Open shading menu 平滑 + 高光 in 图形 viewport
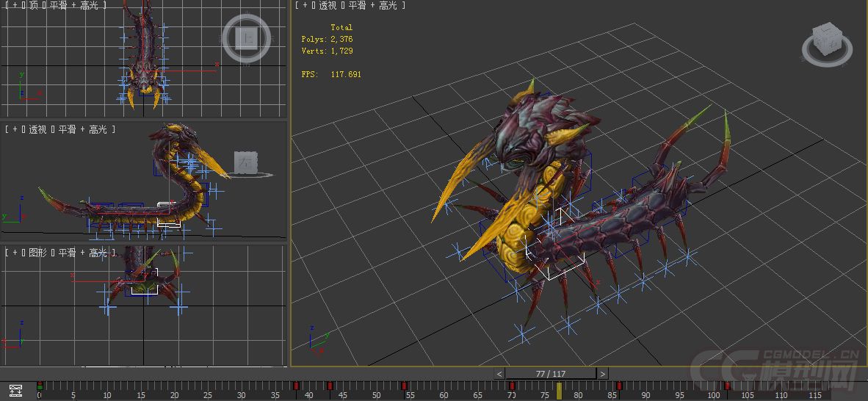Image resolution: width=868 pixels, height=401 pixels. click(x=82, y=253)
